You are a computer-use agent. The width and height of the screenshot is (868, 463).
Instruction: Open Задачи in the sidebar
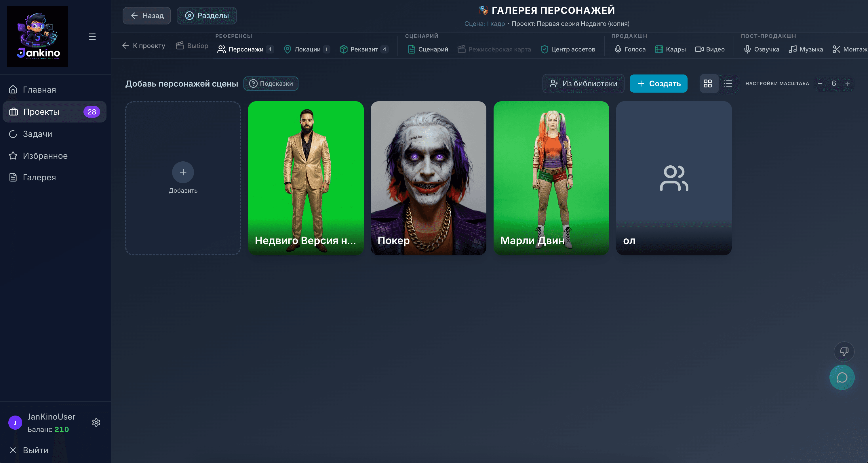click(55, 134)
